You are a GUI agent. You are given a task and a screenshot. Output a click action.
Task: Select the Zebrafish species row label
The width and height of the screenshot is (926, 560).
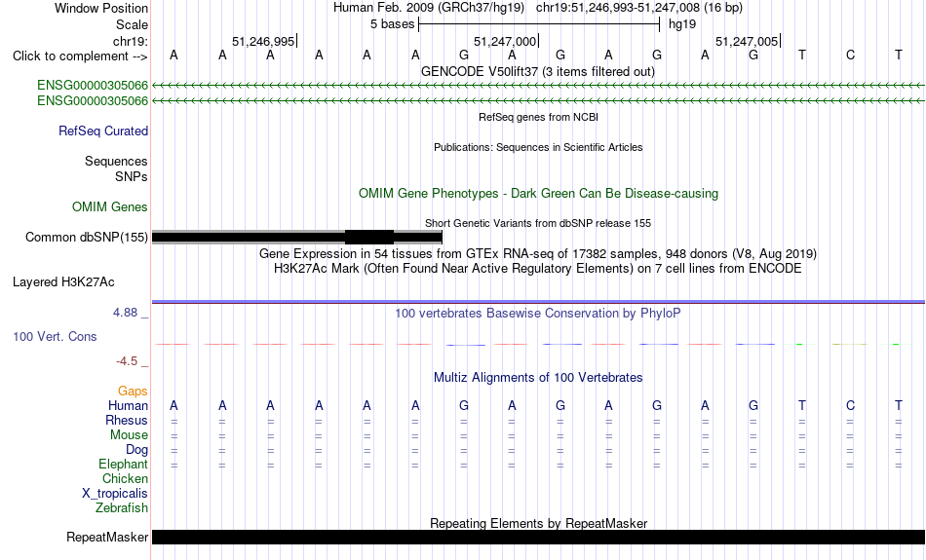point(122,508)
